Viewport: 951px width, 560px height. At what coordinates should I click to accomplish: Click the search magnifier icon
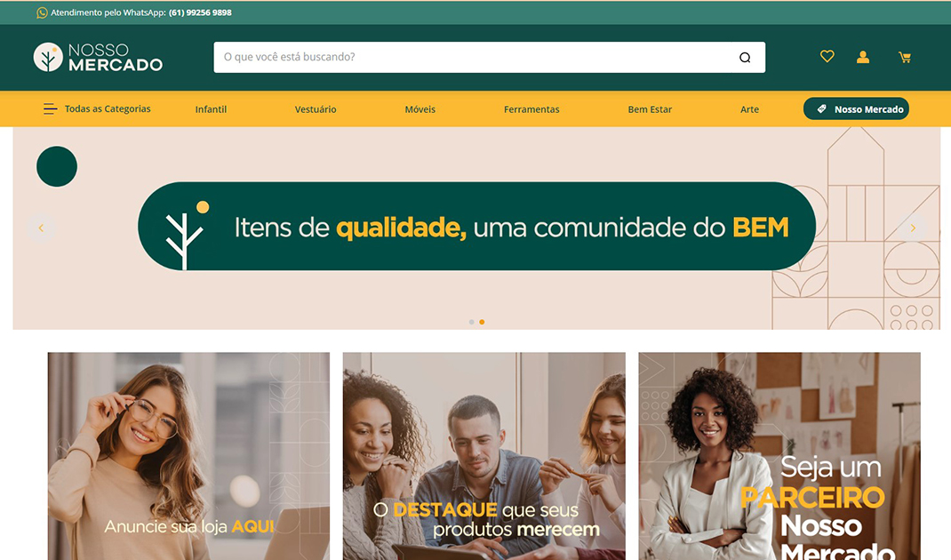745,58
